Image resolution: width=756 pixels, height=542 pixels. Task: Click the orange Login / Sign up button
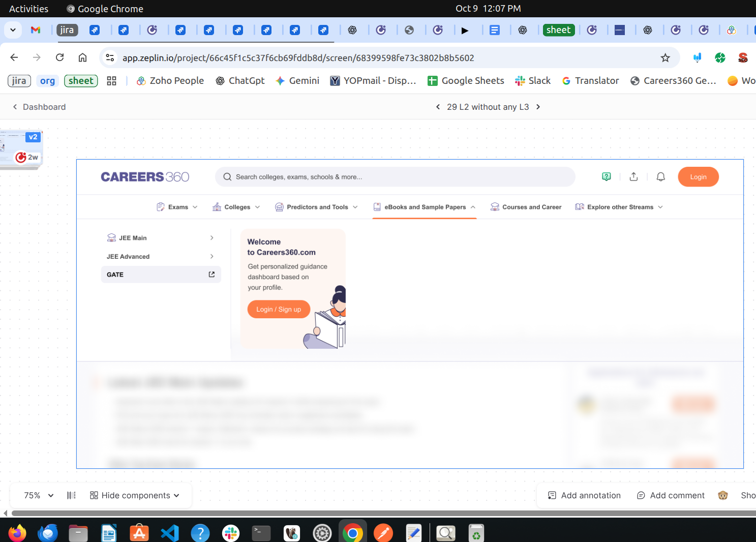tap(279, 309)
